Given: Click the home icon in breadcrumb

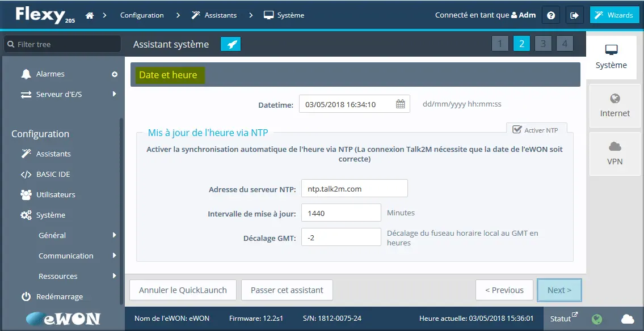Looking at the screenshot, I should pyautogui.click(x=90, y=15).
